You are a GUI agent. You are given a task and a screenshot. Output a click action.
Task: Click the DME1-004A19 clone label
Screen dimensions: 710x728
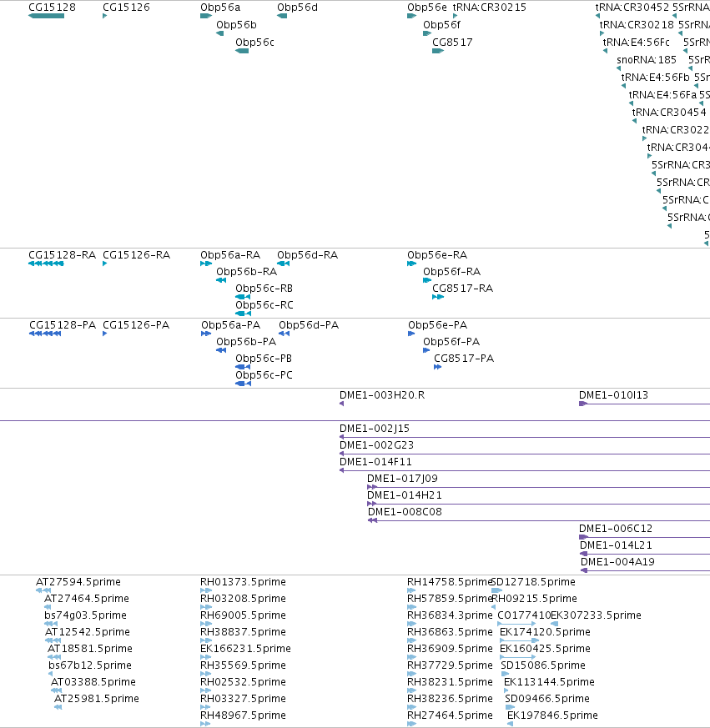(x=617, y=562)
